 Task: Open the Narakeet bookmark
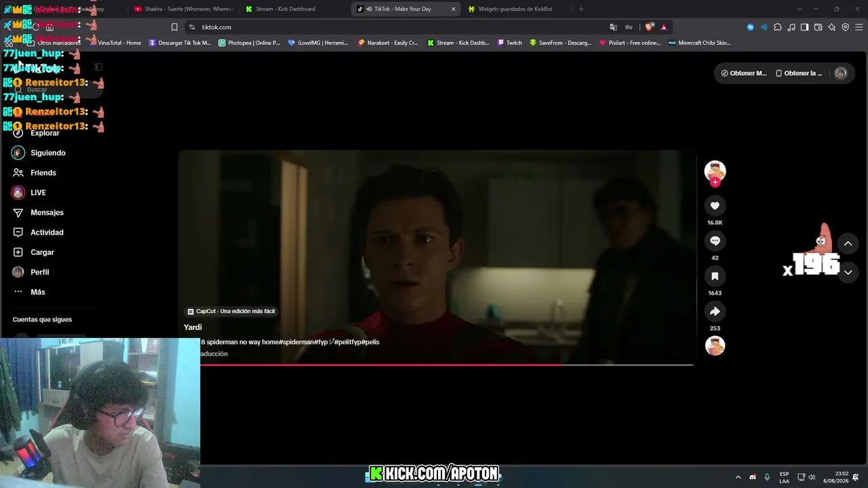(388, 43)
